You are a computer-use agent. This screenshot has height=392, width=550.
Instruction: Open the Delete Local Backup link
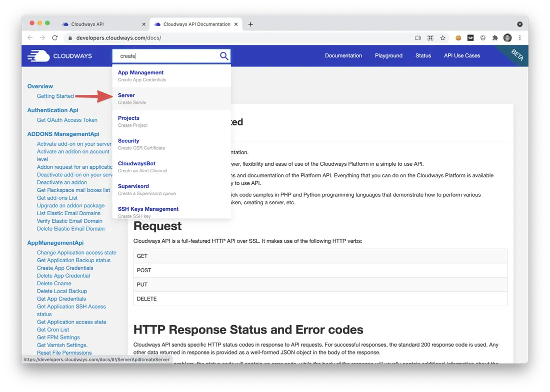coord(61,291)
